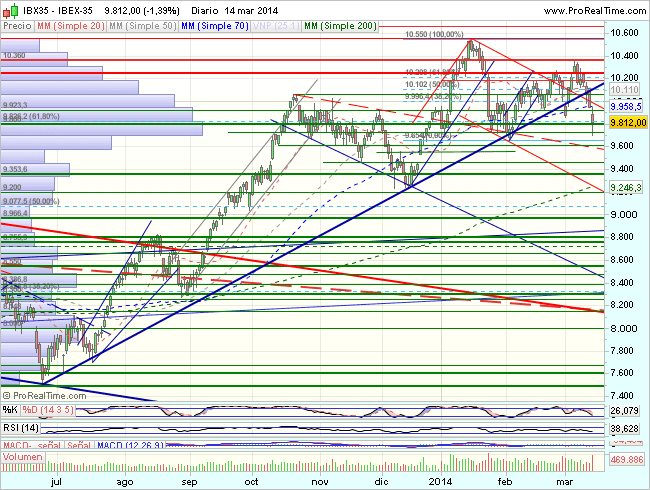
Task: Click the Señal indicator label
Action: [x=79, y=445]
